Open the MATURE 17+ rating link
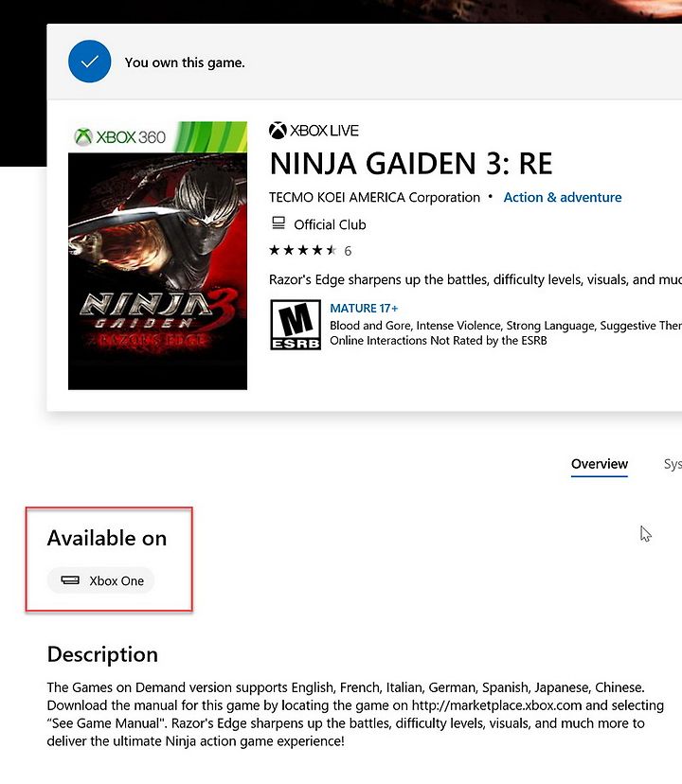 (x=364, y=308)
